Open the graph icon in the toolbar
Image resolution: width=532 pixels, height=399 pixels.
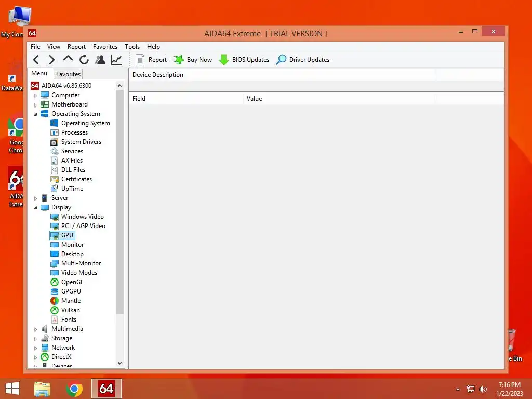coord(116,60)
